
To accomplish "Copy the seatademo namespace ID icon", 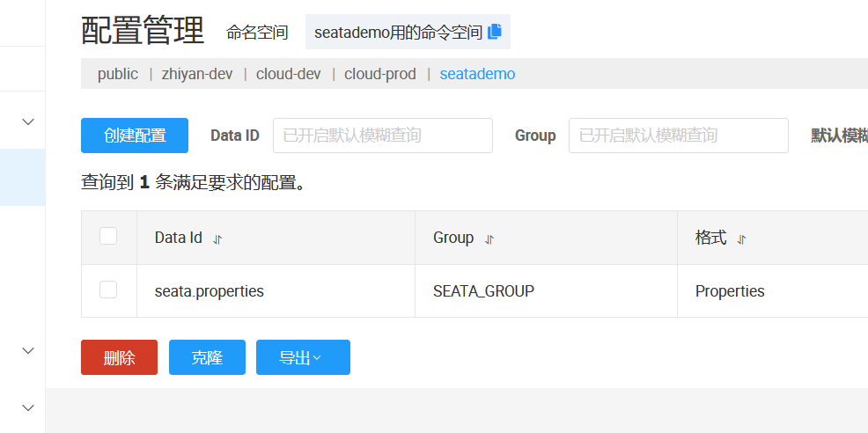I will point(495,32).
